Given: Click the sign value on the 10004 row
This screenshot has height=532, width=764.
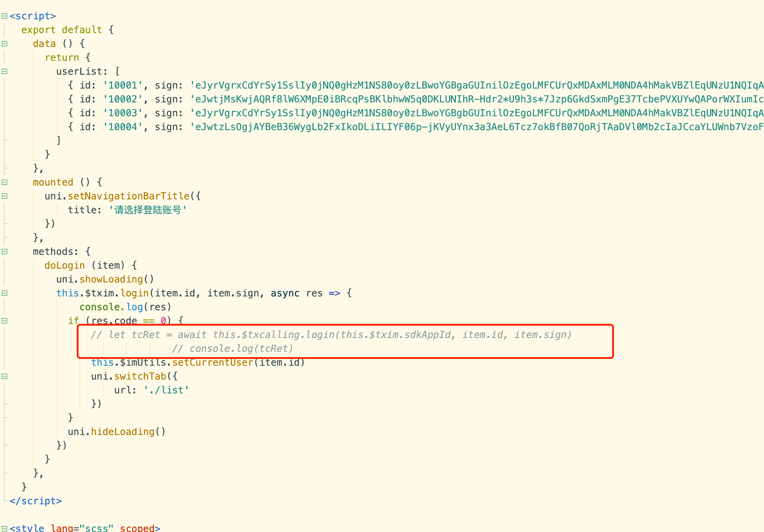Looking at the screenshot, I should 477,127.
